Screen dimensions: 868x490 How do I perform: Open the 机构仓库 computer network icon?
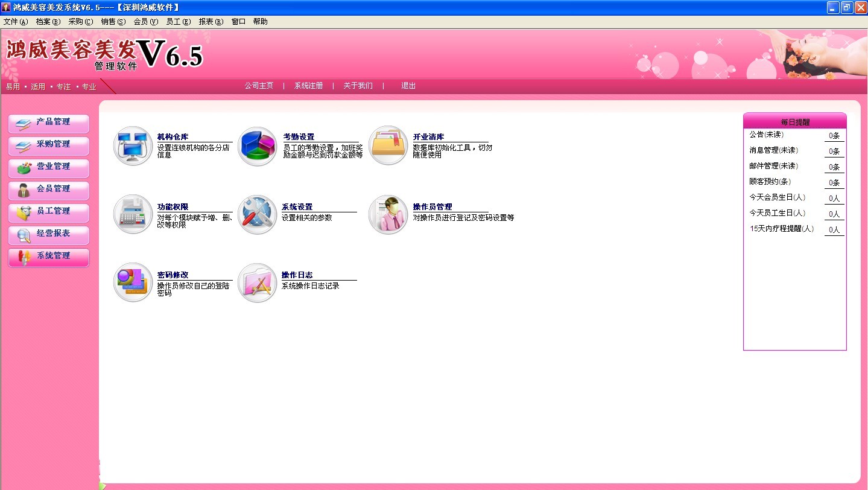point(133,146)
